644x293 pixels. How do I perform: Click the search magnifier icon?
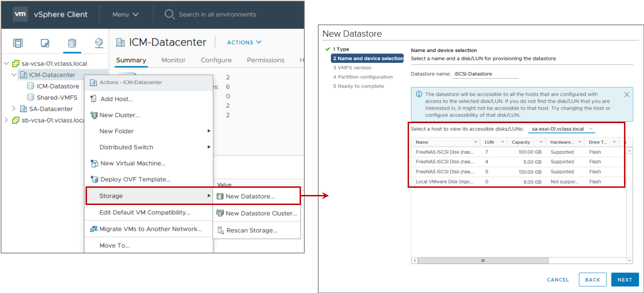tap(169, 14)
